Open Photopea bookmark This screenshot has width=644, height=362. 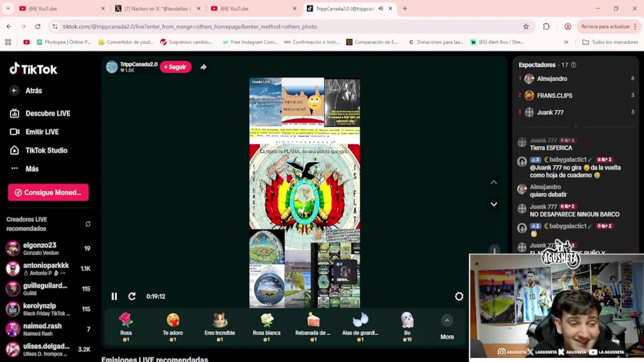pyautogui.click(x=63, y=42)
